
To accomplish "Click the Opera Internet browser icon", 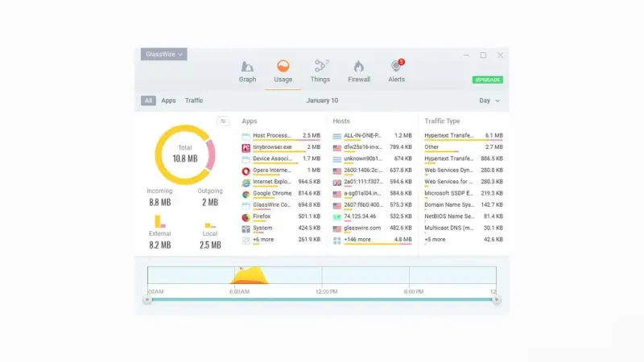I will 246,171.
